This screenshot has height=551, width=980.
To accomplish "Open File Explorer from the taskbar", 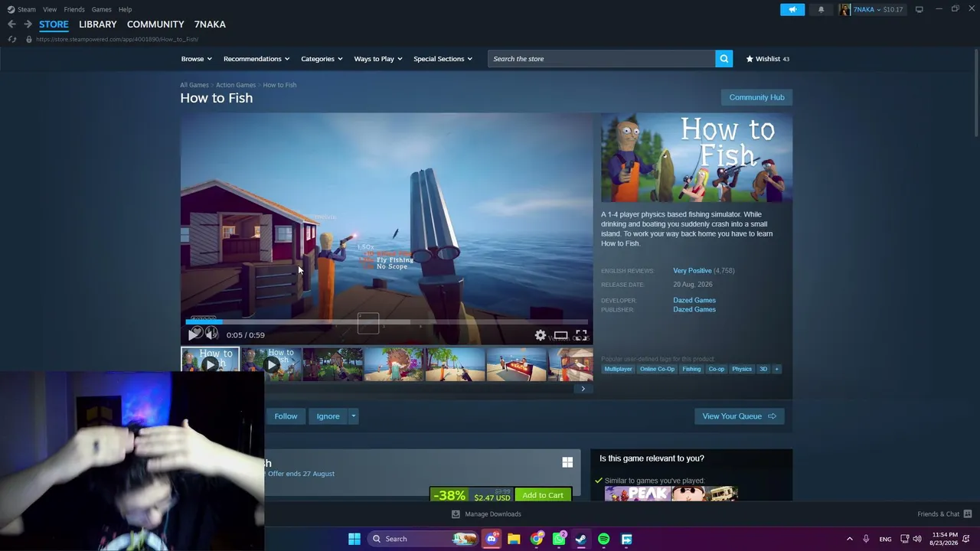I will [514, 539].
